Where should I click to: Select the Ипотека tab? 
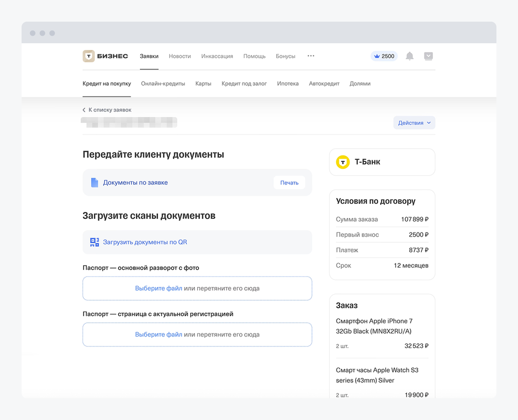click(x=288, y=84)
